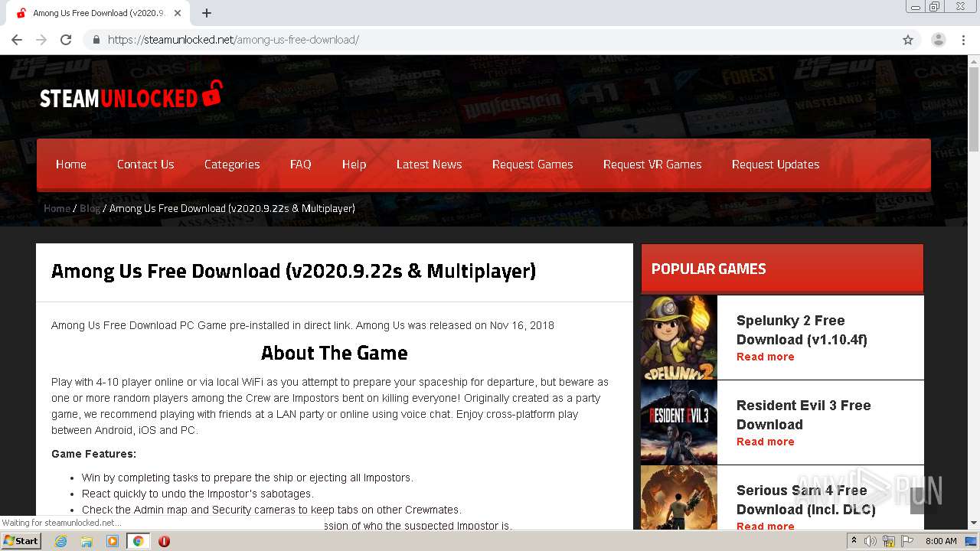Show hidden tray icons arrow
The image size is (980, 551).
[x=854, y=541]
